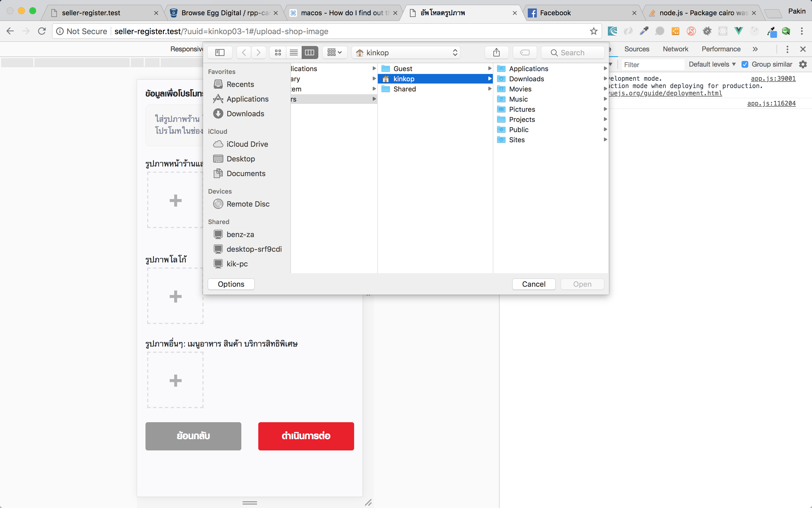Viewport: 812px width, 508px height.
Task: Expand the Movies folder arrow
Action: [x=605, y=89]
